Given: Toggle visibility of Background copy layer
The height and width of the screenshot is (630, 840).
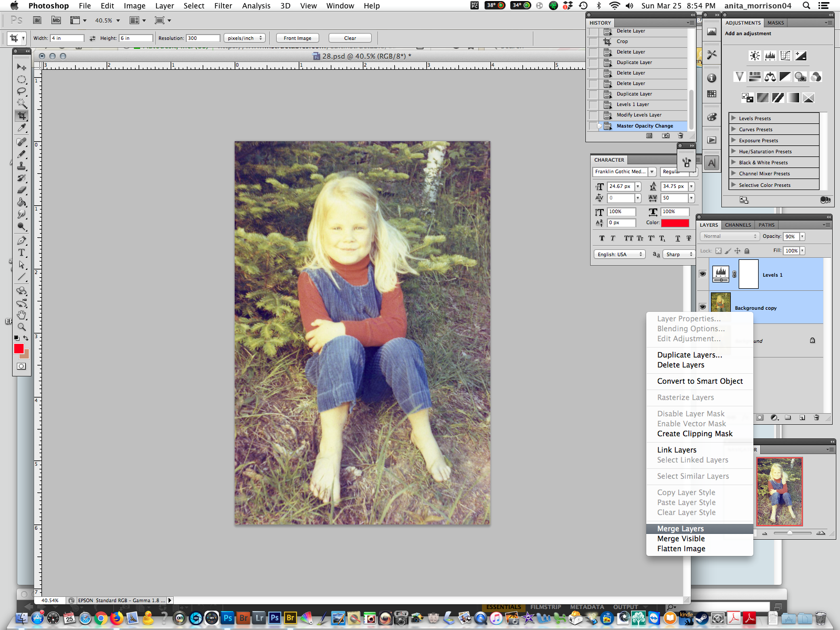Looking at the screenshot, I should (x=702, y=307).
